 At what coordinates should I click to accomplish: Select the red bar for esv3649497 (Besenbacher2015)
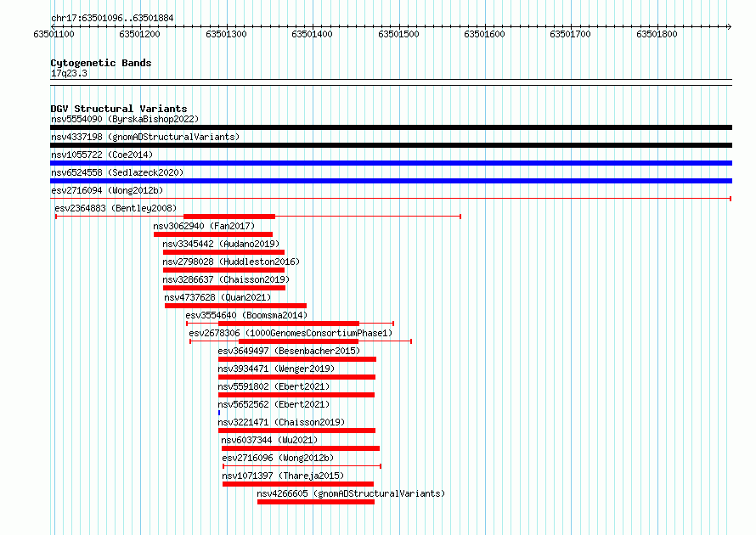297,359
